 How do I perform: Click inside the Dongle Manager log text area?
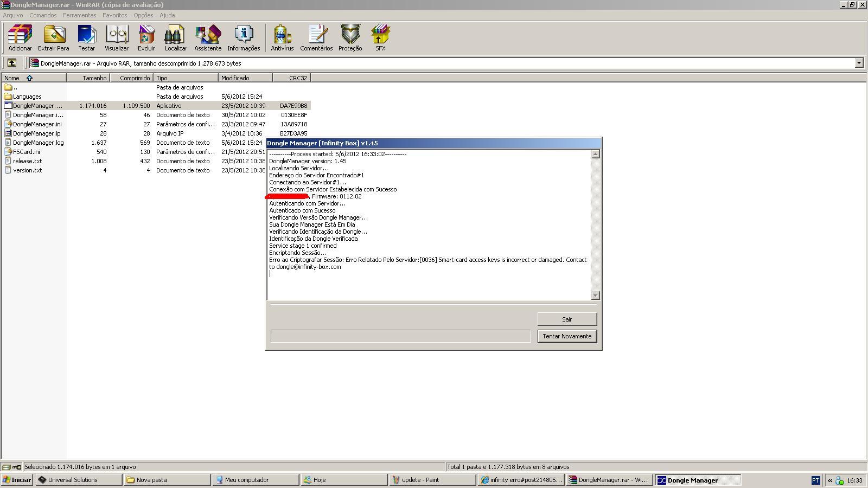point(429,224)
